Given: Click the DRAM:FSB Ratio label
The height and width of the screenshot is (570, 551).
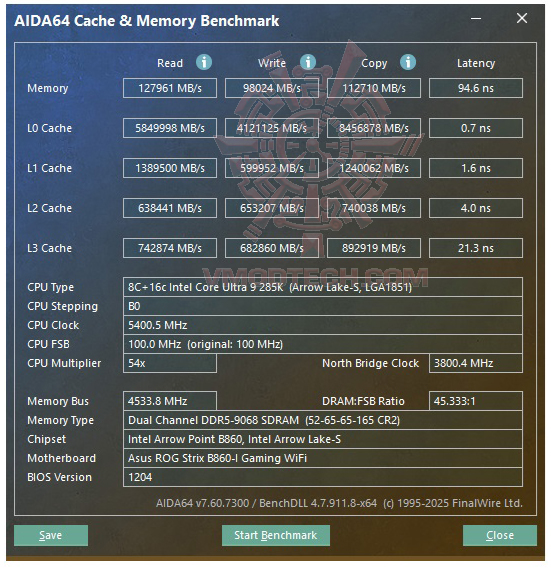Looking at the screenshot, I should click(363, 401).
